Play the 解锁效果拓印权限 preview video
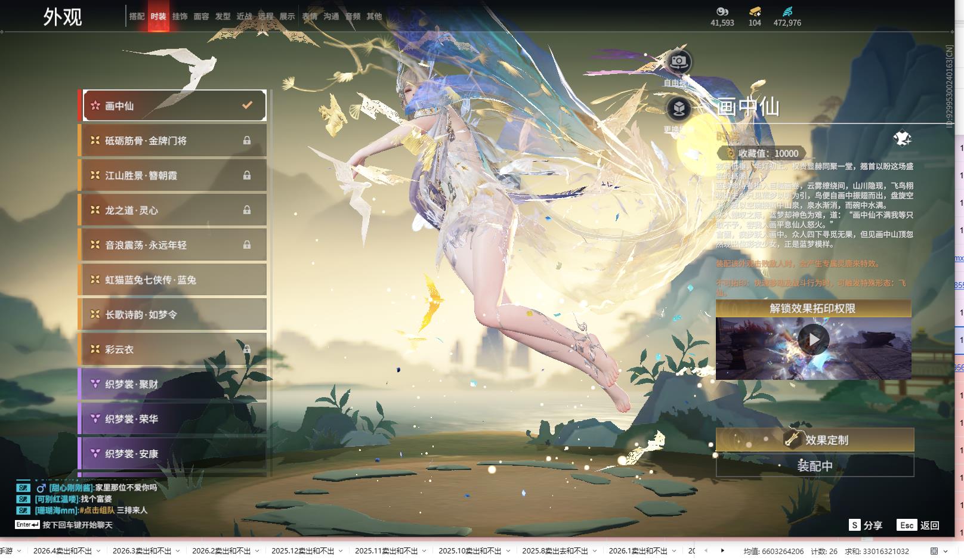 coord(813,340)
